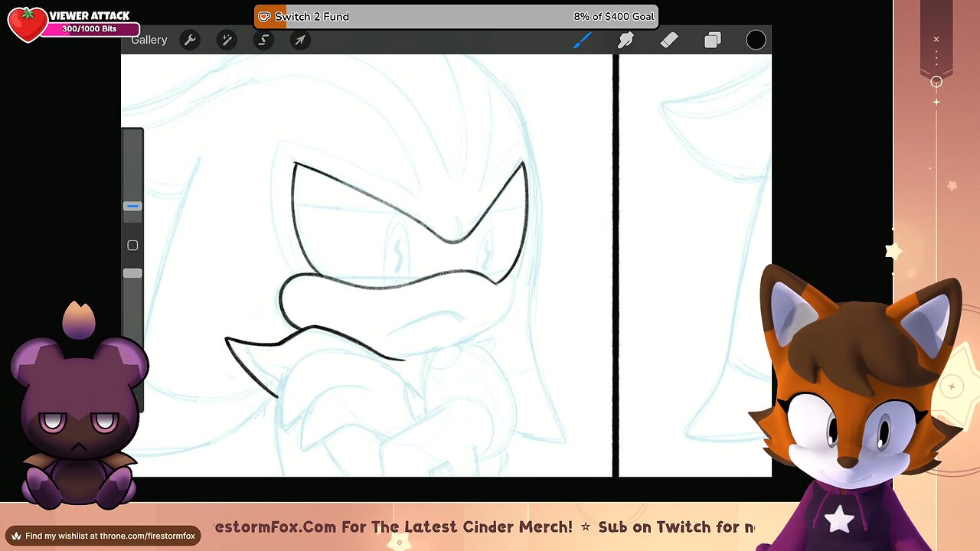Activate the Transform arrow tool
Image resolution: width=980 pixels, height=551 pixels.
point(300,40)
